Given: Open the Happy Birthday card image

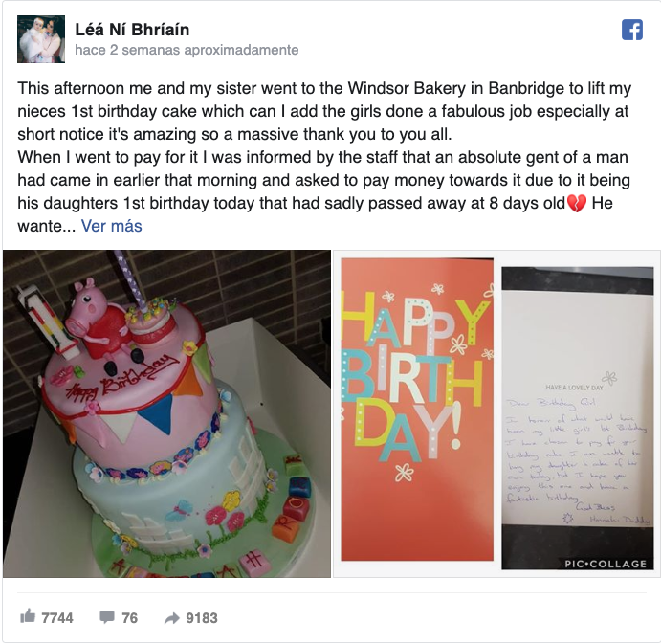Looking at the screenshot, I should point(417,410).
